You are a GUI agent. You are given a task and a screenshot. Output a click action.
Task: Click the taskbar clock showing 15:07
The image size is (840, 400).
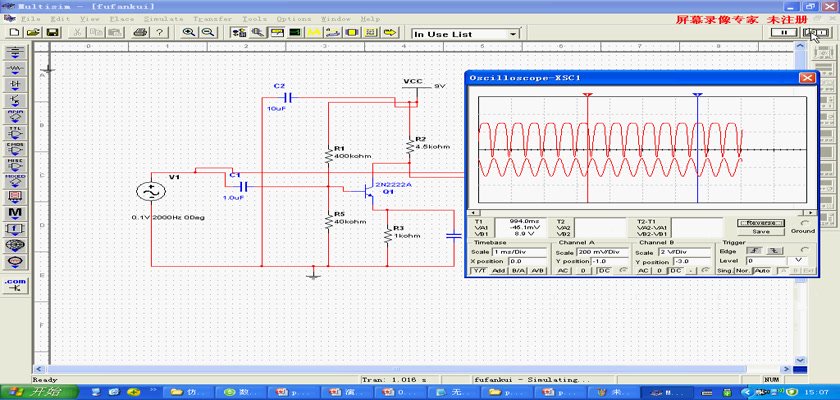[818, 393]
